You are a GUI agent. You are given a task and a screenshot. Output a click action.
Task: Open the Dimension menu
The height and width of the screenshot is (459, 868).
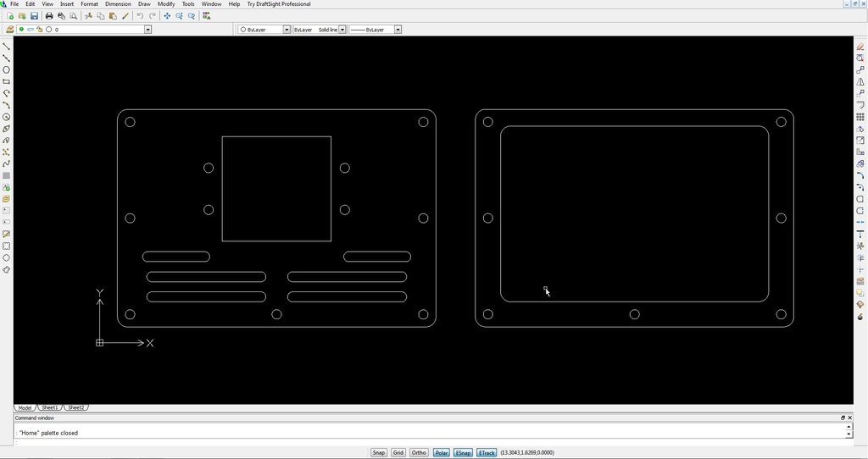(x=118, y=4)
